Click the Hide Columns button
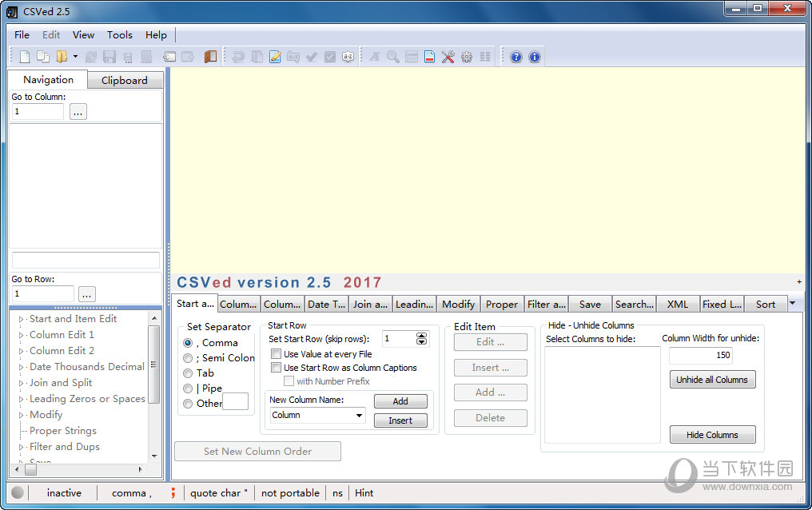Viewport: 812px width, 510px height. point(712,435)
